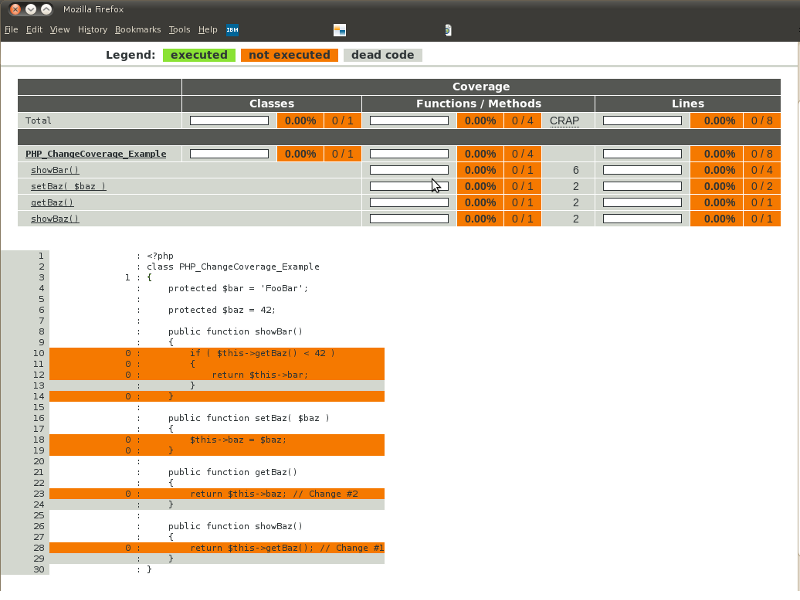
Task: Click the Classes progress bar in the Total row
Action: pos(228,120)
